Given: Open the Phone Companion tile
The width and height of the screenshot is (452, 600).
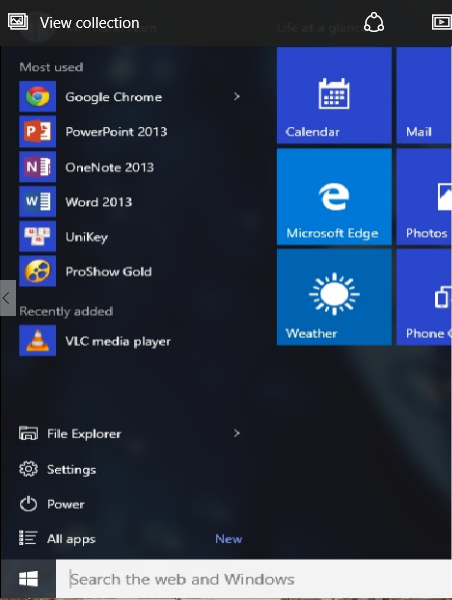Looking at the screenshot, I should 424,297.
